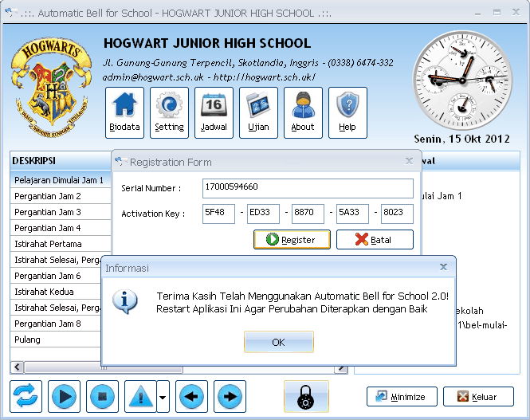Click the stop playback button
530x420 pixels.
point(103,396)
